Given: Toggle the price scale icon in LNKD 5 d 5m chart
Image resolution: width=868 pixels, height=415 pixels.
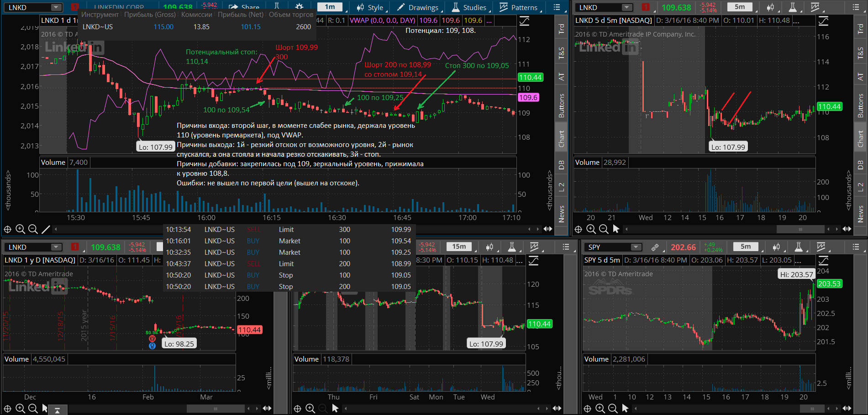Looking at the screenshot, I should [823, 21].
